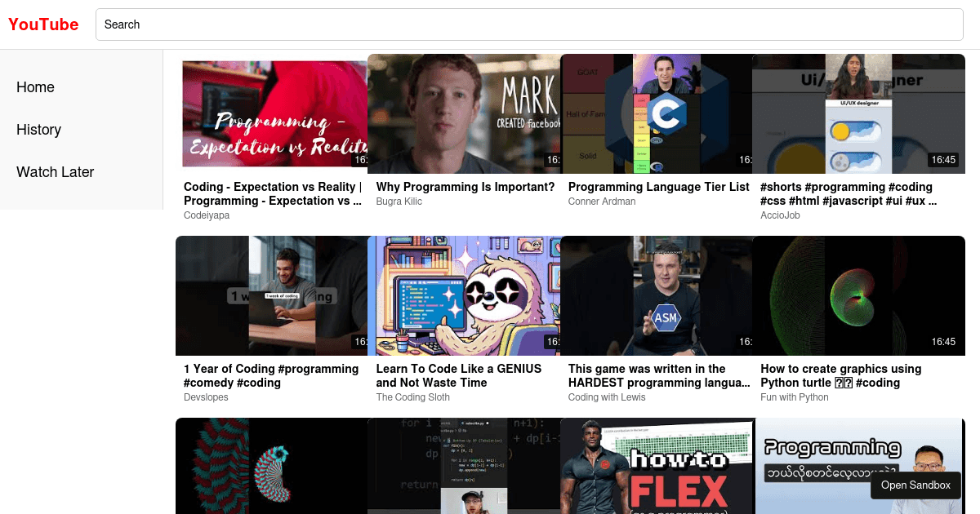Open the Conner Ardman channel name
The width and height of the screenshot is (980, 514).
pyautogui.click(x=602, y=202)
